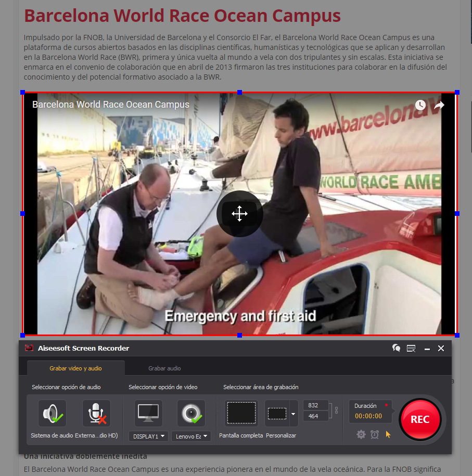
Task: Open the Lenovo webcam dropdown
Action: (x=191, y=436)
